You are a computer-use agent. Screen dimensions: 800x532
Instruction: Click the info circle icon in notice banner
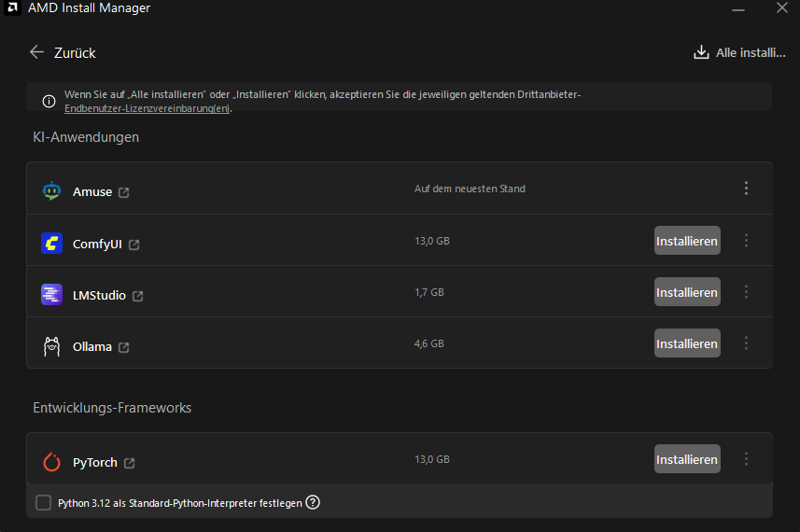click(x=49, y=101)
